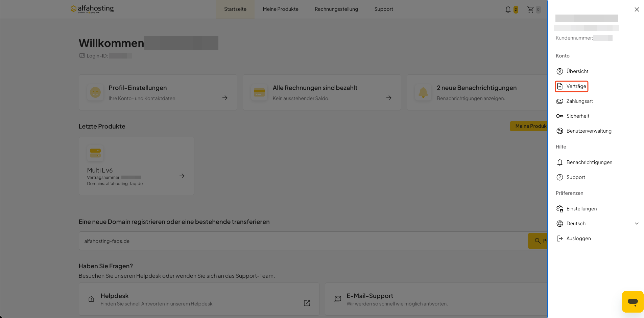Click the cart count badge 0
The image size is (644, 318).
coord(538,9)
